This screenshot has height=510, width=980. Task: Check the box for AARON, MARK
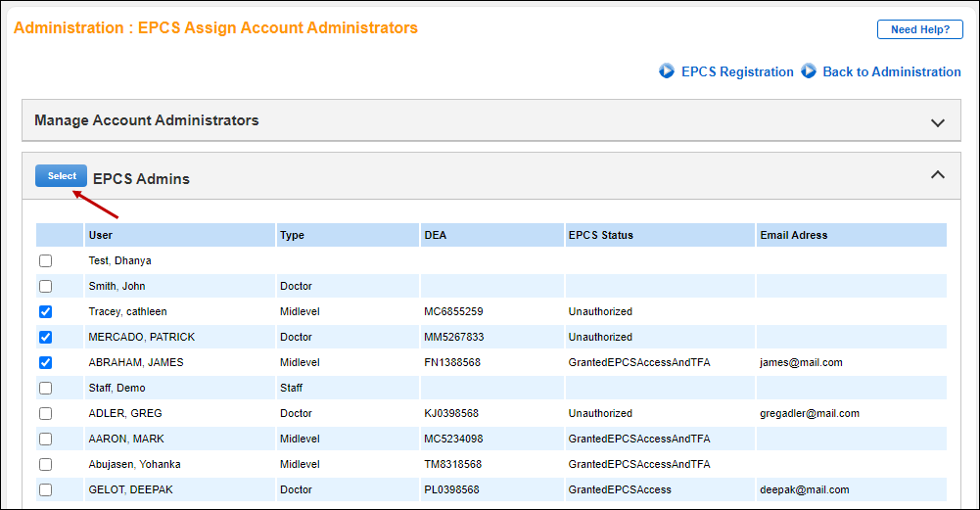(46, 439)
